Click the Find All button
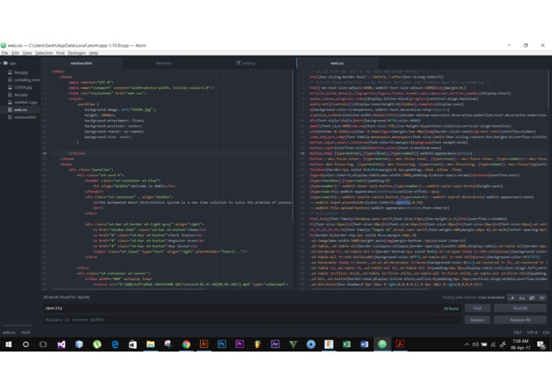The image size is (552, 392). [x=520, y=309]
